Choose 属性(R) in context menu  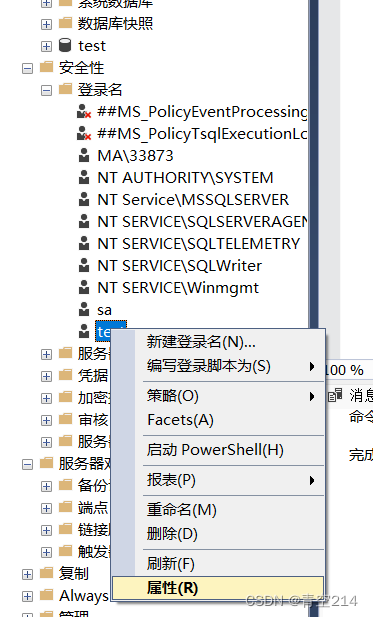pyautogui.click(x=218, y=588)
